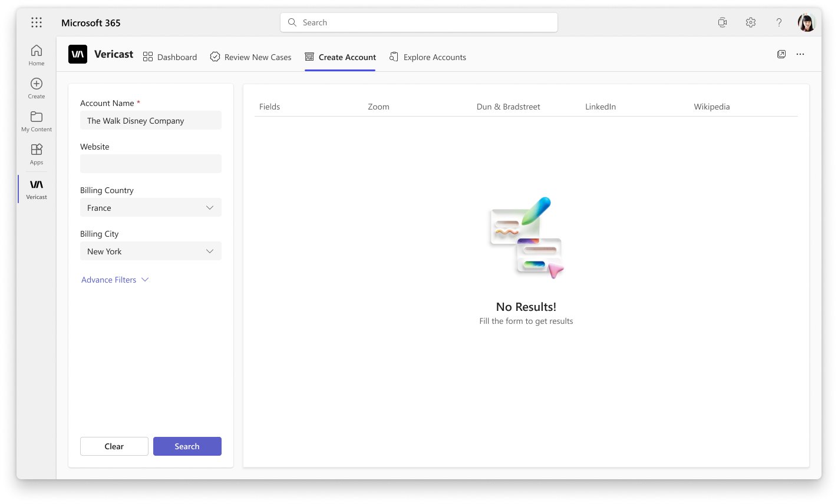The width and height of the screenshot is (838, 504).
Task: Click the No Results! heading
Action: tap(526, 307)
